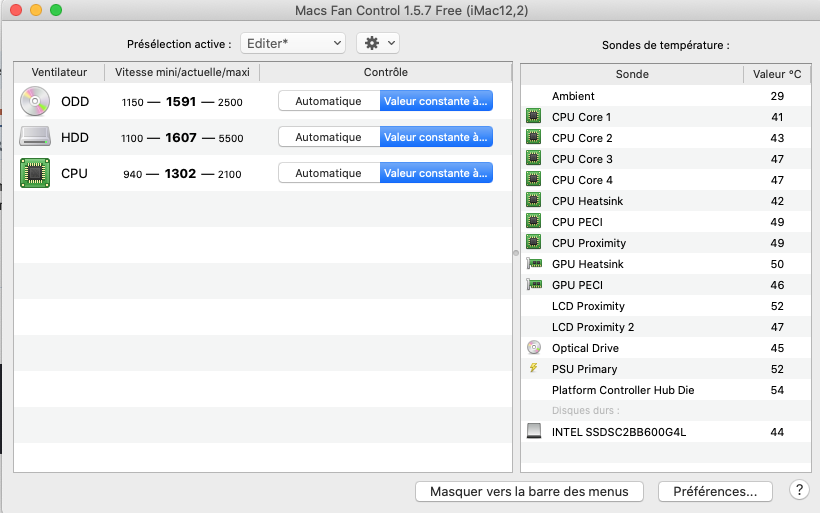Set ODD fan to Automatique
The height and width of the screenshot is (513, 820).
coord(328,101)
